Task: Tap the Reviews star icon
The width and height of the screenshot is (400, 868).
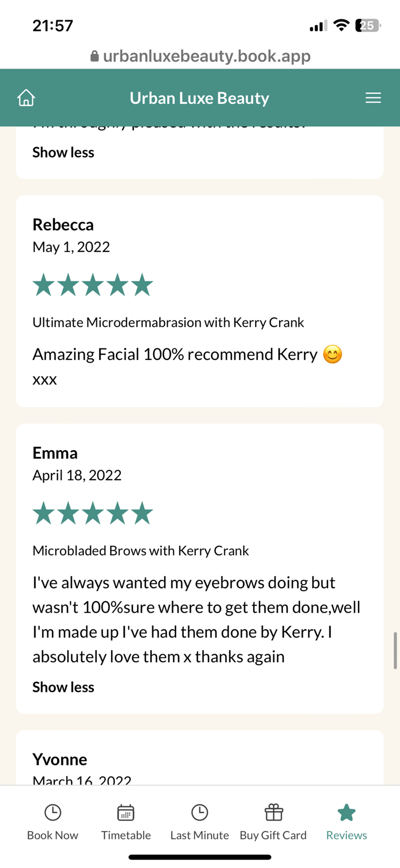Action: [x=346, y=812]
